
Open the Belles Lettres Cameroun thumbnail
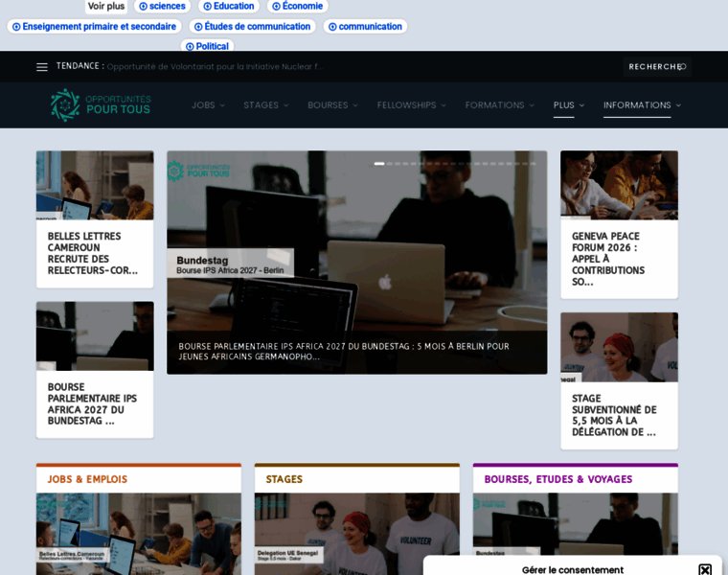click(95, 185)
